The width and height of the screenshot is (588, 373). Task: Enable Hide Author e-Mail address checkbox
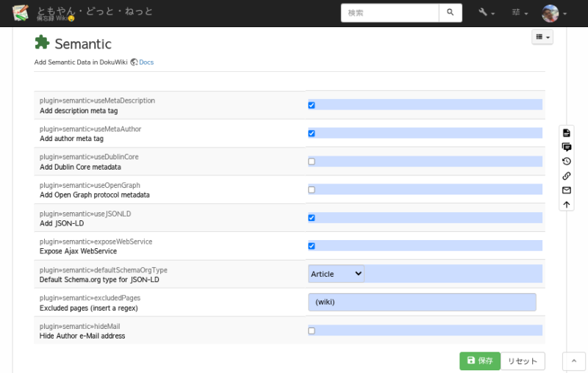pos(312,330)
